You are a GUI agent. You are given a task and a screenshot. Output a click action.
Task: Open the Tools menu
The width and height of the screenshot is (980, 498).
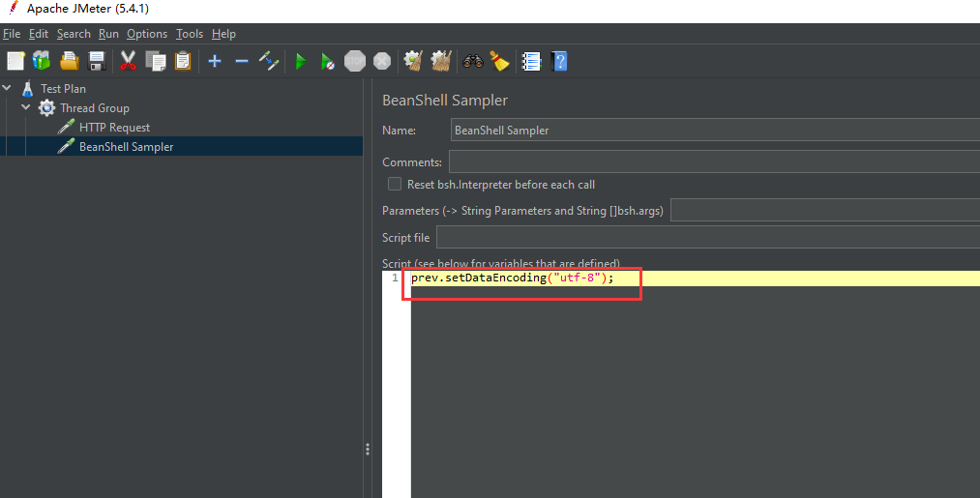[x=190, y=34]
